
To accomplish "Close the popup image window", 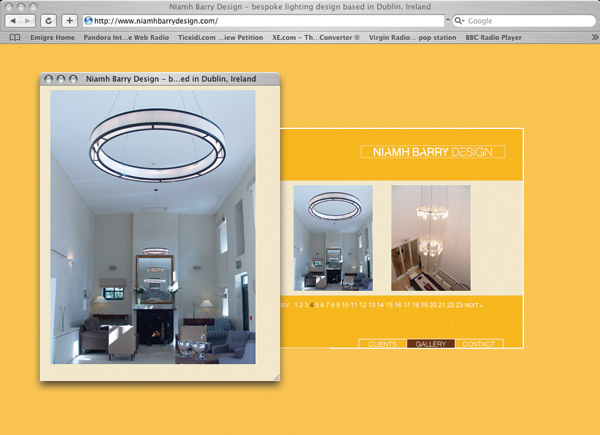I will pyautogui.click(x=49, y=79).
